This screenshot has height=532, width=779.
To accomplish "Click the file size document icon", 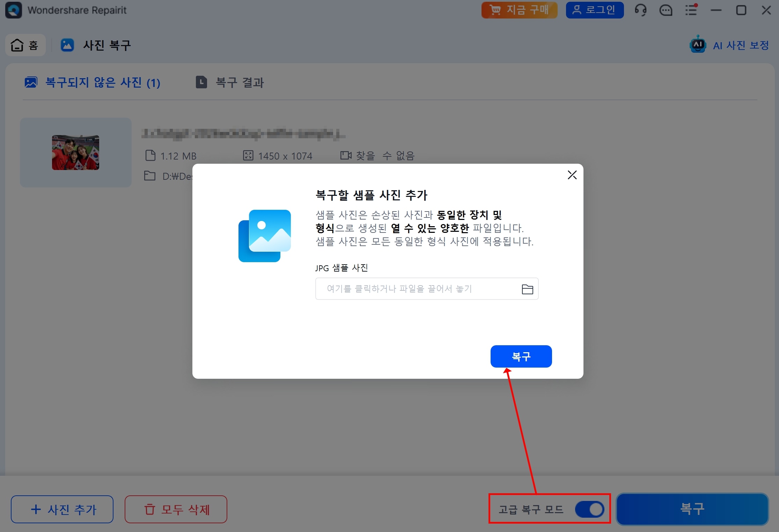I will coord(150,155).
